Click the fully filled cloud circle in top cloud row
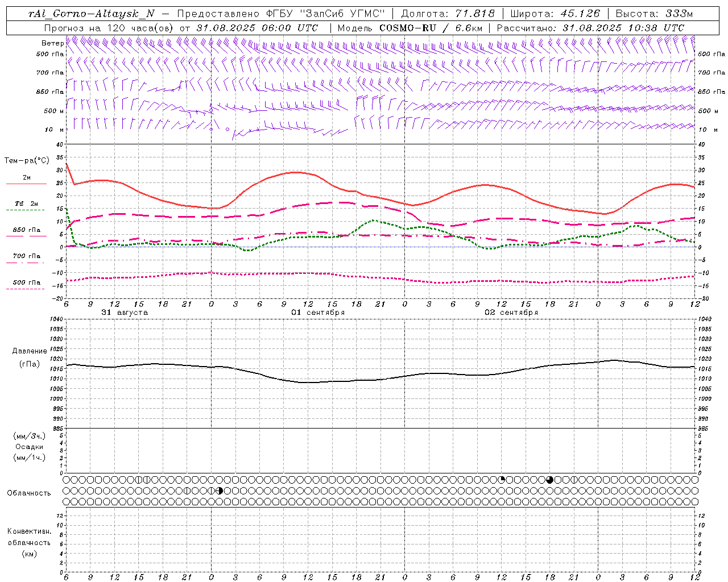This screenshot has width=728, height=582. 549,480
